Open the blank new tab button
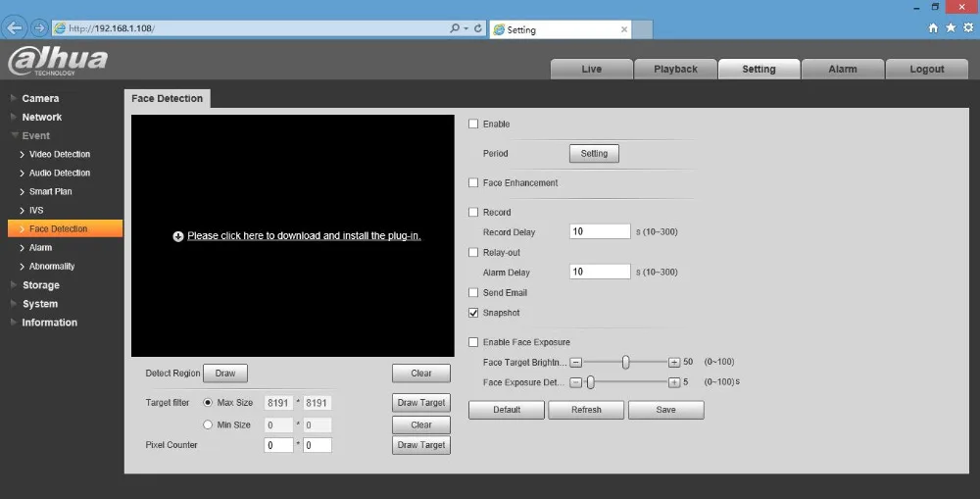Viewport: 980px width, 499px height. pyautogui.click(x=643, y=29)
